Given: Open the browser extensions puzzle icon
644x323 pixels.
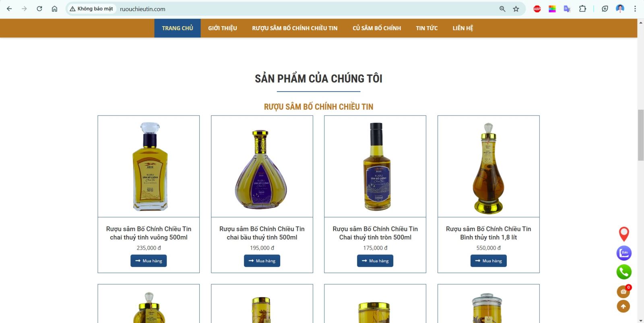Looking at the screenshot, I should click(x=582, y=9).
